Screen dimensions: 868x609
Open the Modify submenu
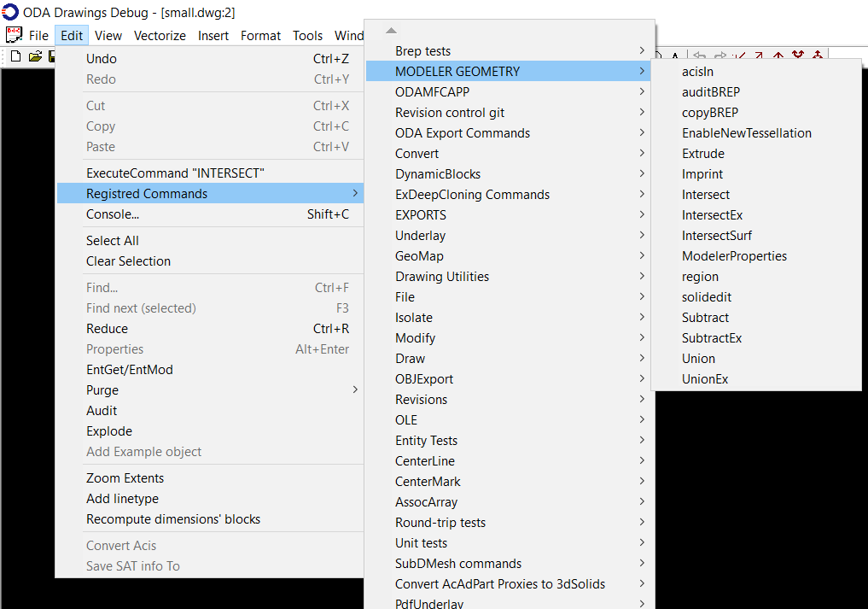click(510, 338)
